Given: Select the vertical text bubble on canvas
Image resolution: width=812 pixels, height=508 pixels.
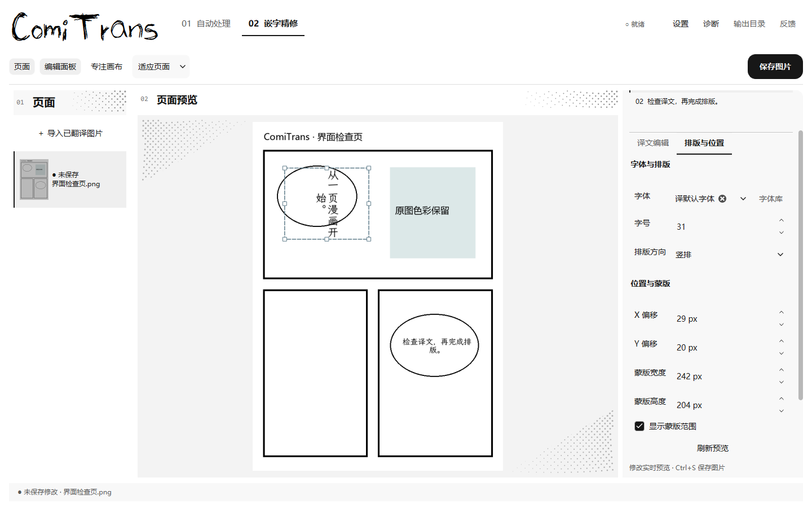Looking at the screenshot, I should pyautogui.click(x=326, y=204).
